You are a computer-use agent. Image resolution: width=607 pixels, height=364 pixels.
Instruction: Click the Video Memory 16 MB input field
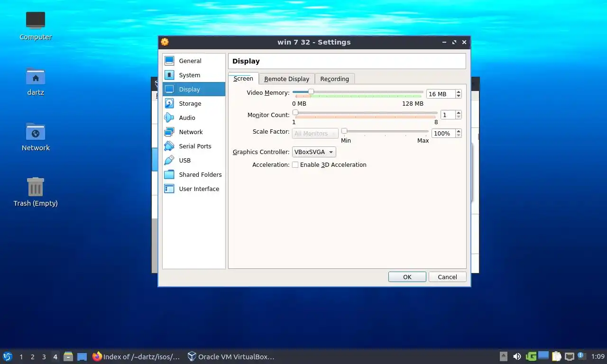pyautogui.click(x=441, y=94)
